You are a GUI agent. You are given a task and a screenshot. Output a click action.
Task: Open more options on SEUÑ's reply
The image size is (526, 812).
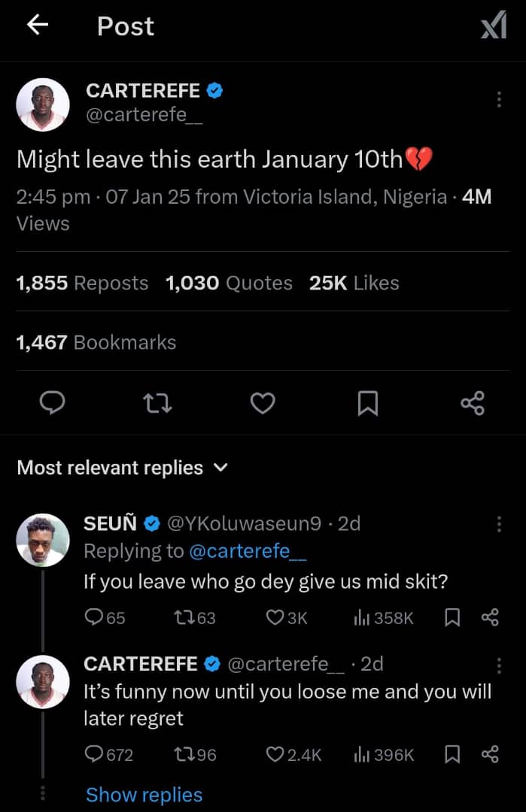(x=499, y=524)
